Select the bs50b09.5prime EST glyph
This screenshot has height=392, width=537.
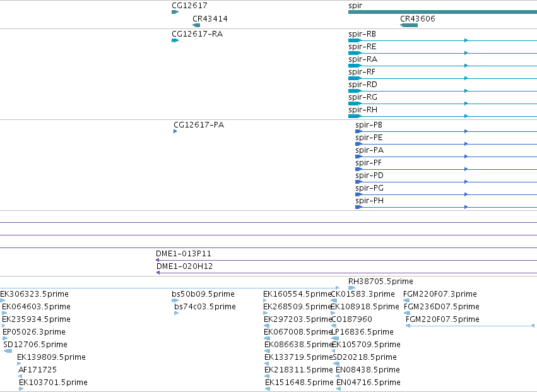coord(175,300)
